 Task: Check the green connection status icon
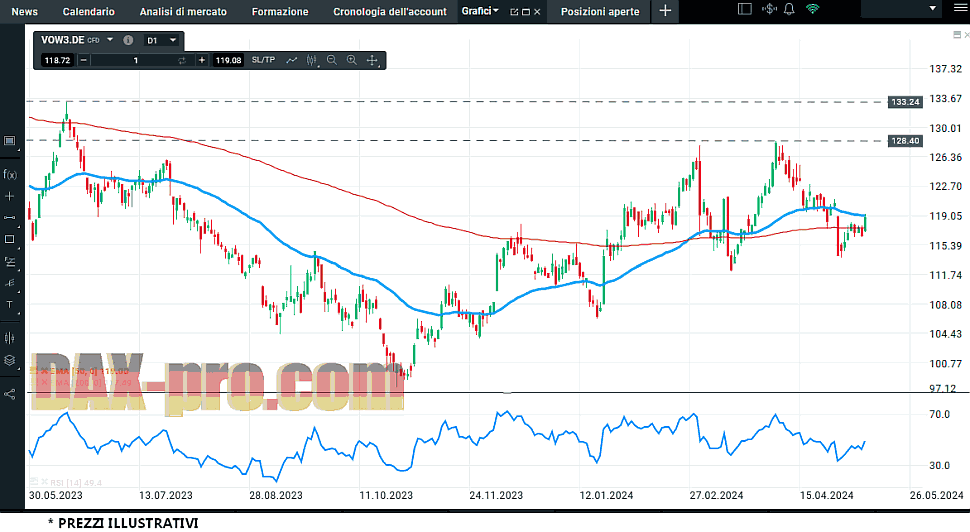[813, 9]
